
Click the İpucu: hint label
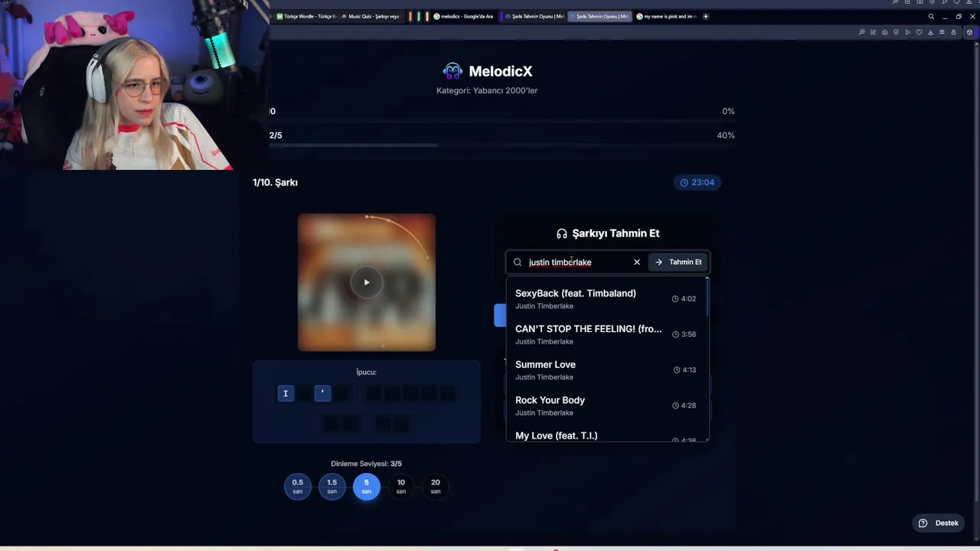[366, 372]
